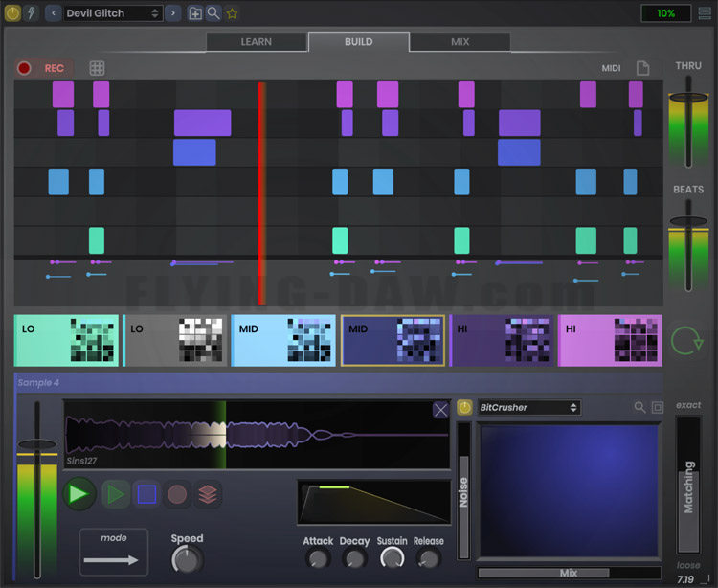Open preset search magnifier icon
This screenshot has width=718, height=588.
pos(213,13)
